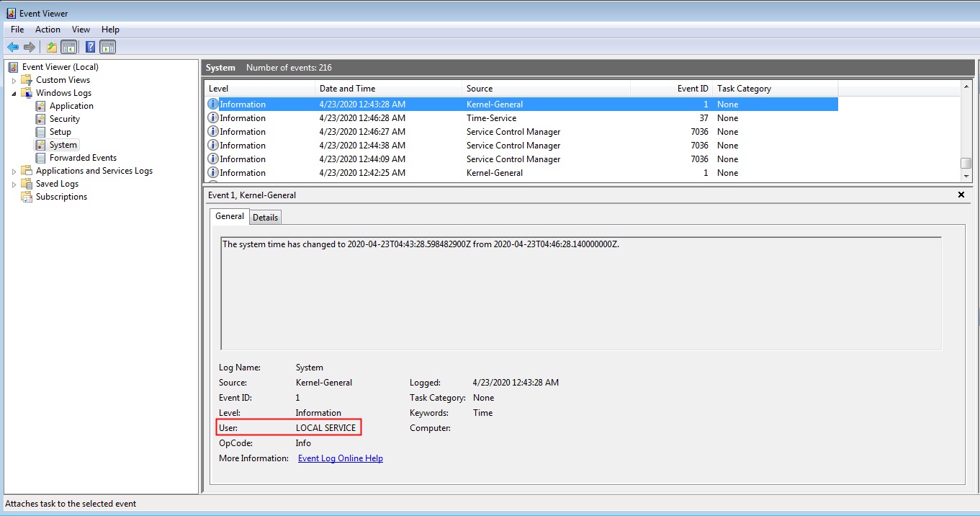Select the Forwarded Events log

tap(83, 158)
